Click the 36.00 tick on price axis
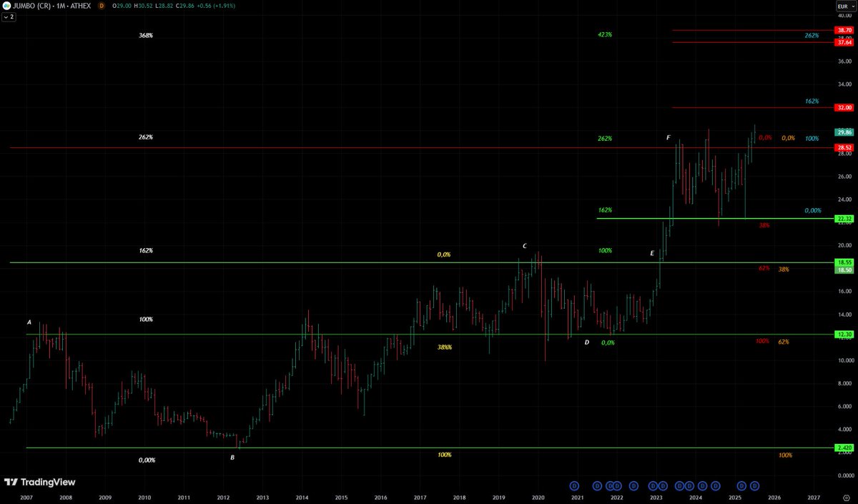Image resolution: width=858 pixels, height=504 pixels. click(844, 61)
